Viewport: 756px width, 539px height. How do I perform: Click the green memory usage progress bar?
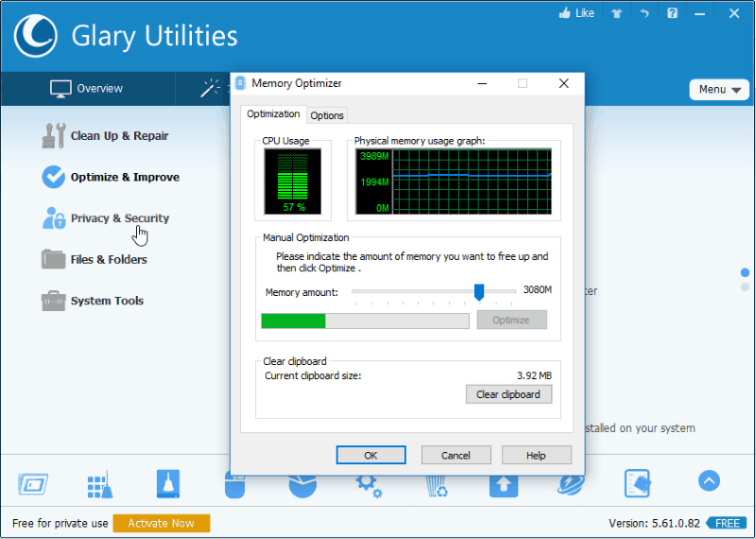[x=365, y=321]
